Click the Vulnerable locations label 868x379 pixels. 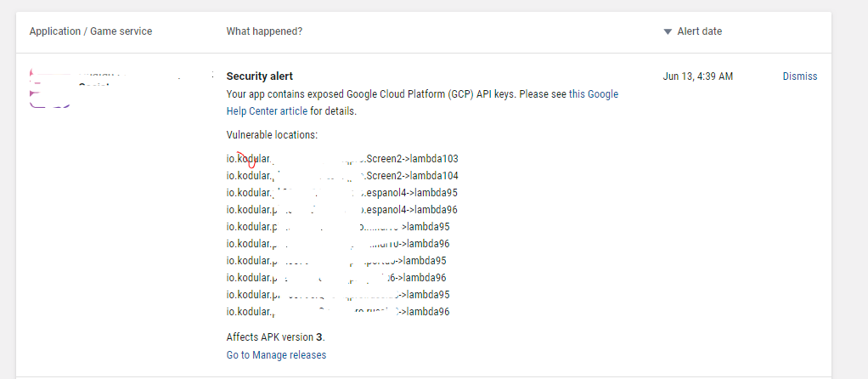(271, 135)
